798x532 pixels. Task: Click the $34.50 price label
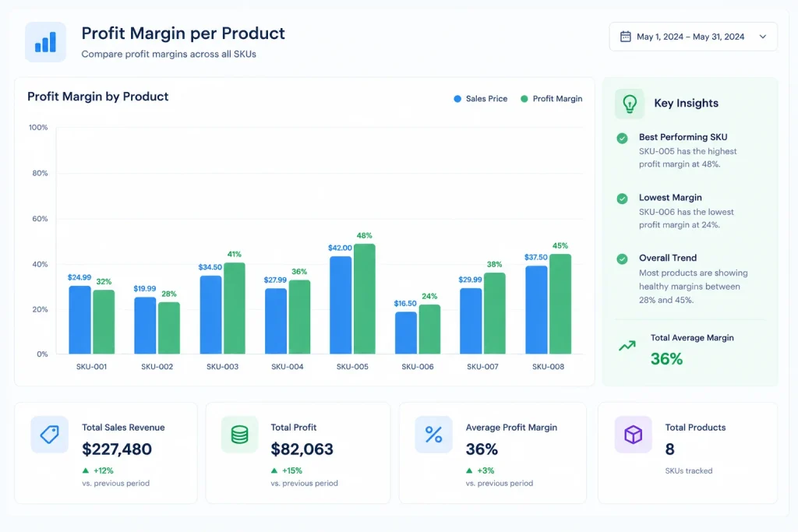click(x=210, y=267)
